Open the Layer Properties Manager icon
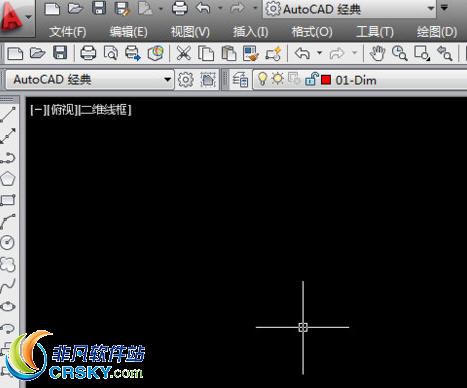The image size is (467, 388). click(240, 80)
